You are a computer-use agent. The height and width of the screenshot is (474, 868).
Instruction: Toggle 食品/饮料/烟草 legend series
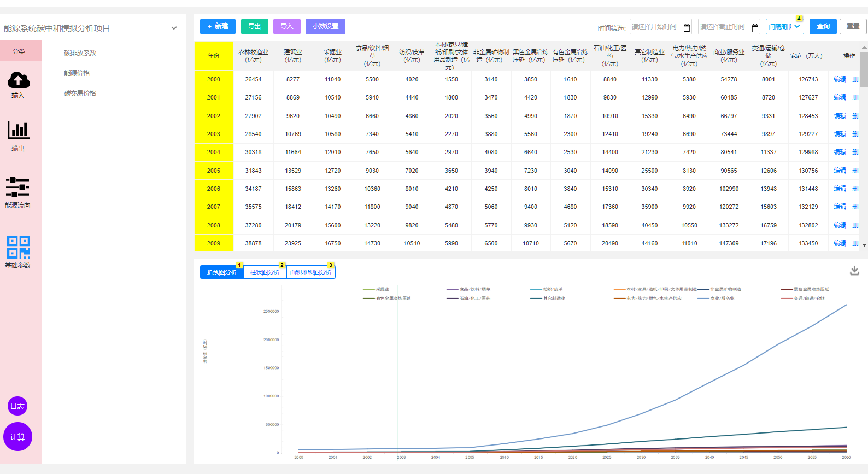[x=468, y=289]
